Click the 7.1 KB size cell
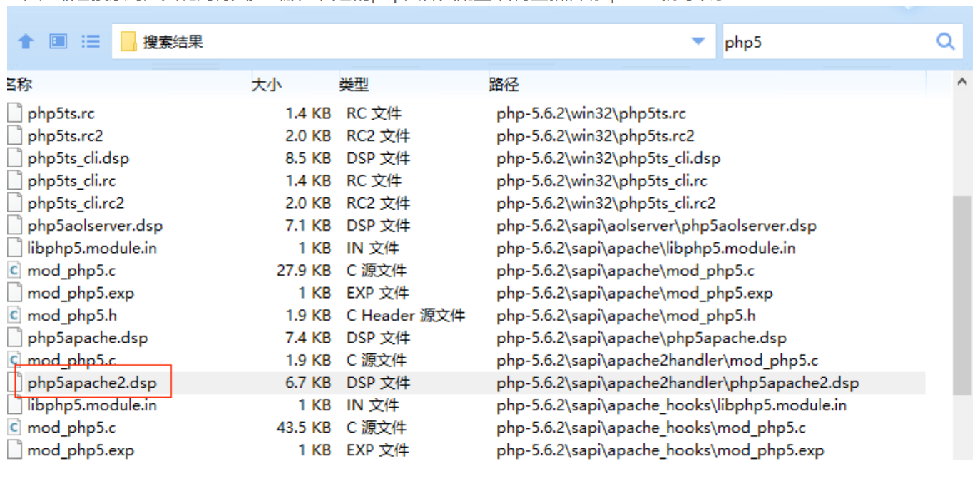 coord(307,226)
